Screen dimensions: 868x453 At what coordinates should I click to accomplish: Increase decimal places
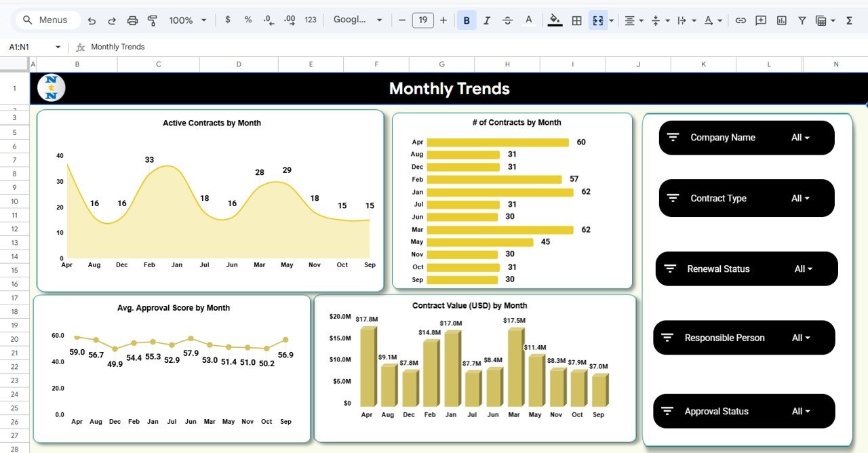(288, 20)
